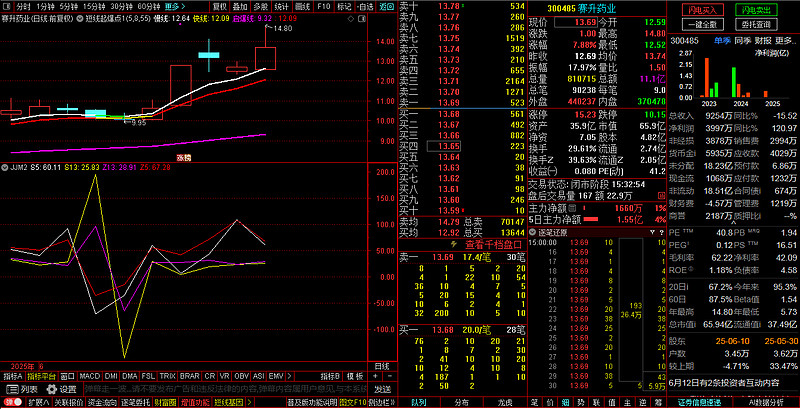
Task: Click 闪电买入 quick buy button
Action: point(703,10)
